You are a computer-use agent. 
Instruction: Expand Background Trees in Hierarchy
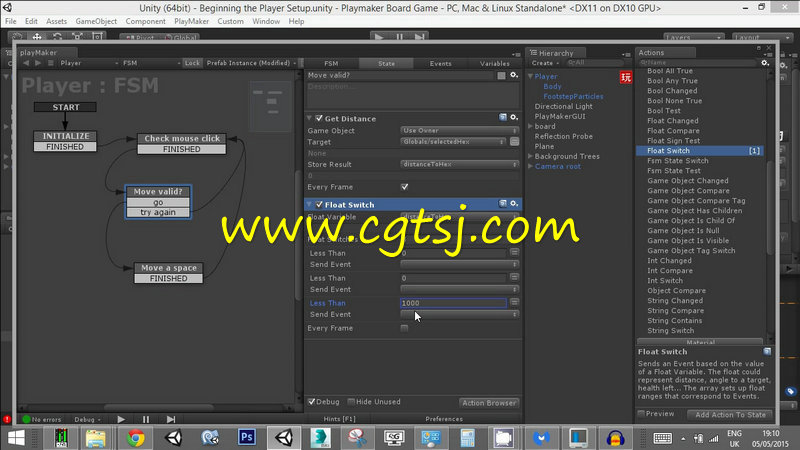(x=531, y=156)
